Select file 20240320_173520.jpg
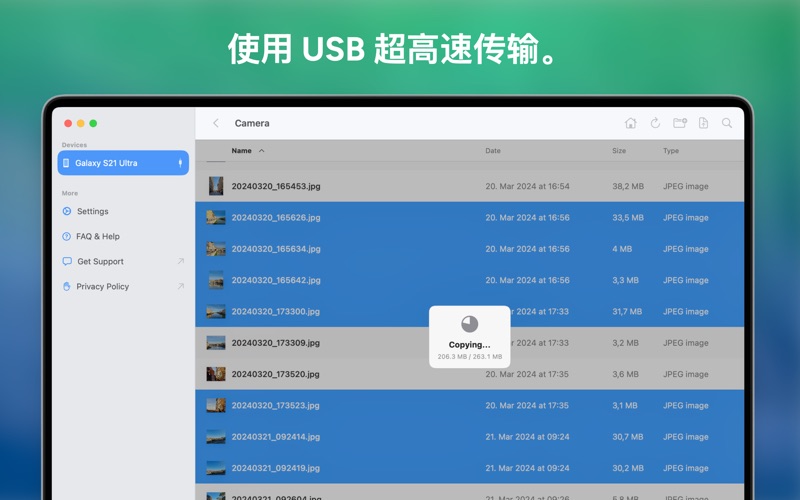Image resolution: width=800 pixels, height=500 pixels. [469, 374]
